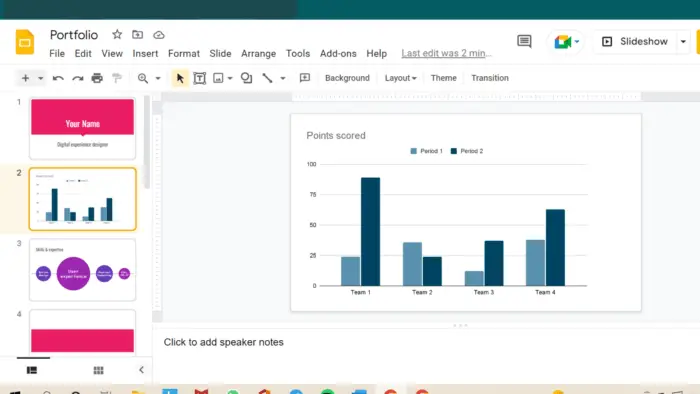Viewport: 700px width, 394px height.
Task: Collapse the slide filmstrip panel
Action: [x=141, y=369]
